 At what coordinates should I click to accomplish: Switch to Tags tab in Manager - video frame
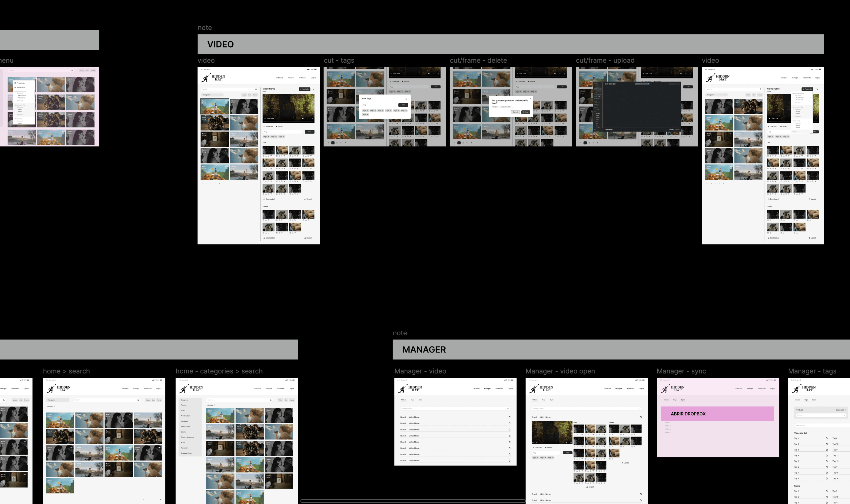click(x=412, y=400)
